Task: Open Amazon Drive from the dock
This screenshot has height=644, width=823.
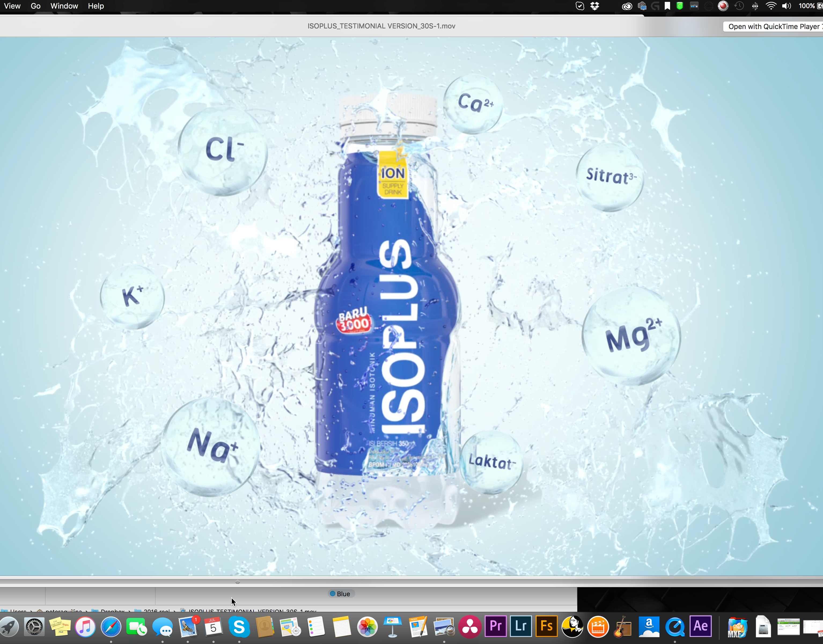Action: point(649,627)
